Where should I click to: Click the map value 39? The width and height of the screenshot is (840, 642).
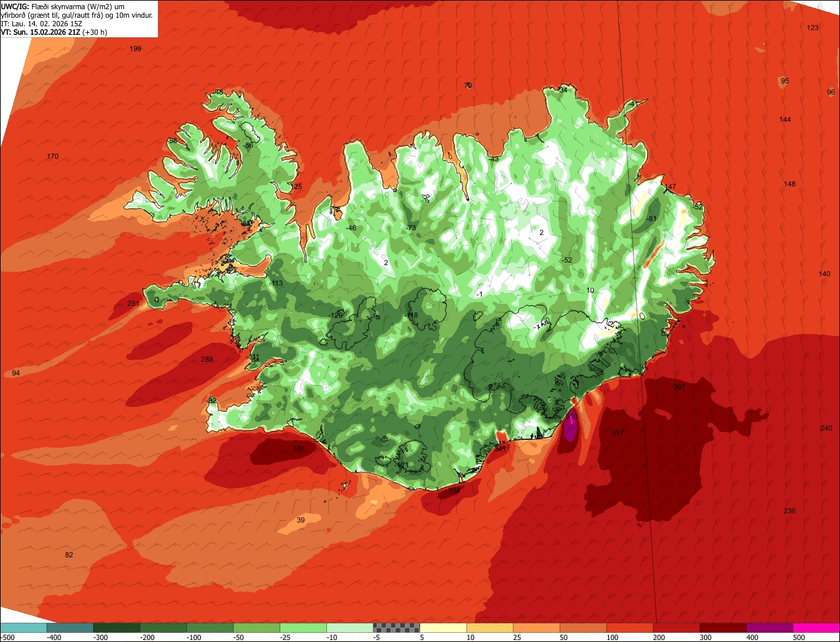coord(301,520)
